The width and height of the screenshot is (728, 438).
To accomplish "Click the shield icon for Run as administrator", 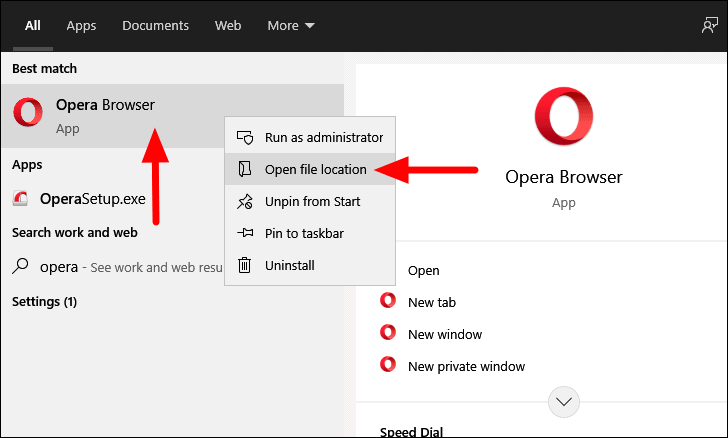I will point(245,137).
